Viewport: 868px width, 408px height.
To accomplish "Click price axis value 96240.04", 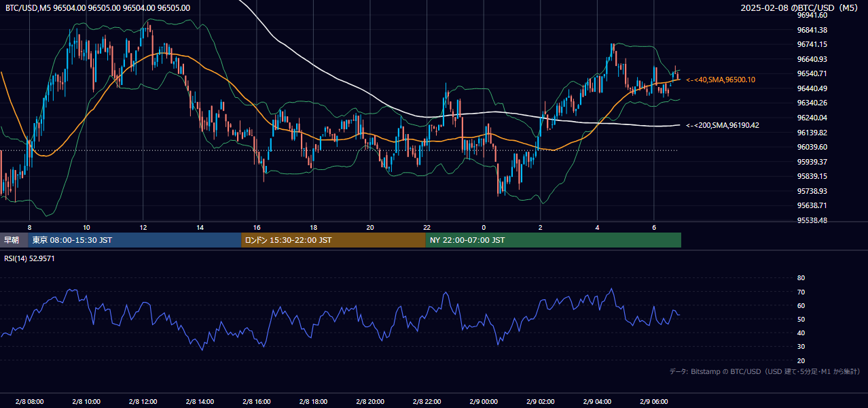I will tap(812, 118).
